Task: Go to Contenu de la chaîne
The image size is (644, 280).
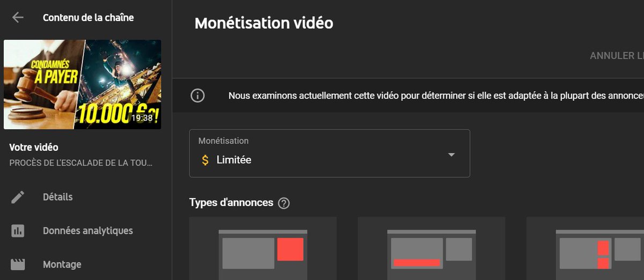Action: [88, 18]
